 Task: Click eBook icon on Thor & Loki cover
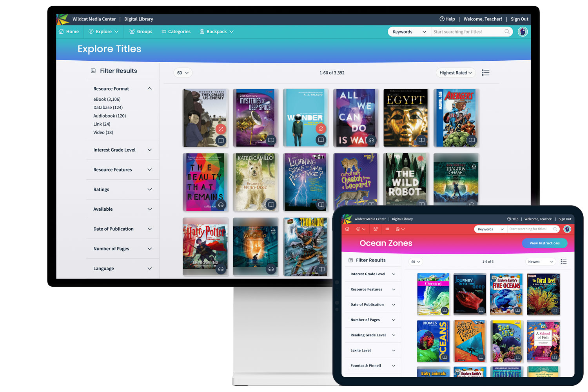tap(321, 269)
